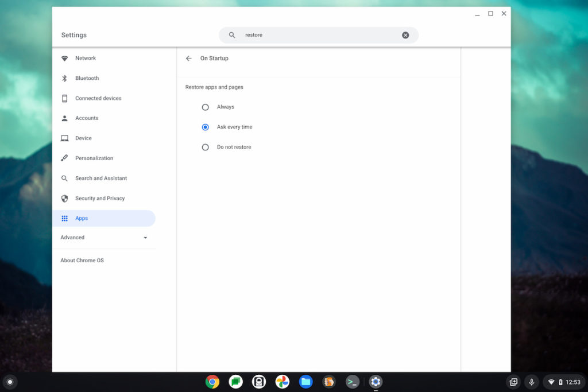Viewport: 588px width, 392px height.
Task: Click the Network Wi-Fi icon in sidebar
Action: tap(64, 59)
